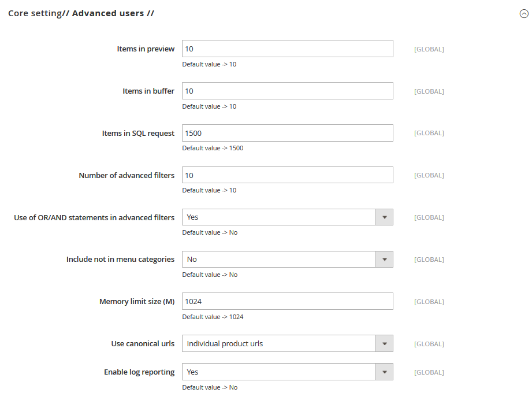Edit the Memory limit size field

[288, 301]
